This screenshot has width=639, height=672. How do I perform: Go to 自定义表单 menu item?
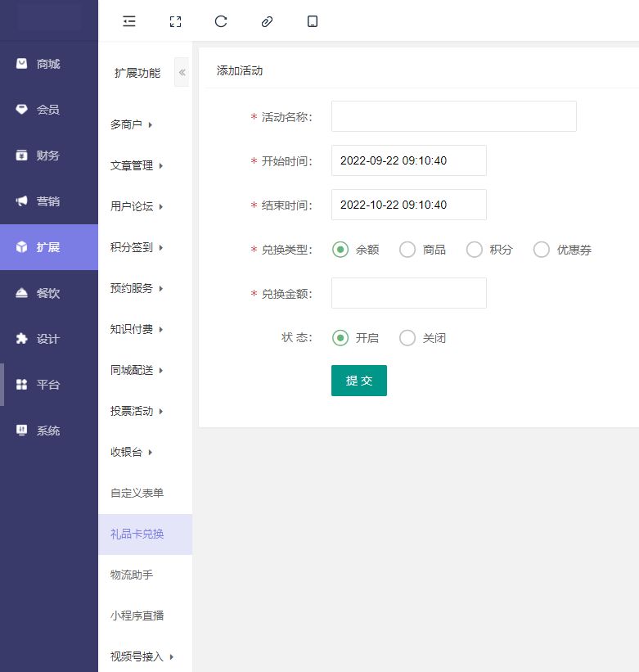(137, 493)
